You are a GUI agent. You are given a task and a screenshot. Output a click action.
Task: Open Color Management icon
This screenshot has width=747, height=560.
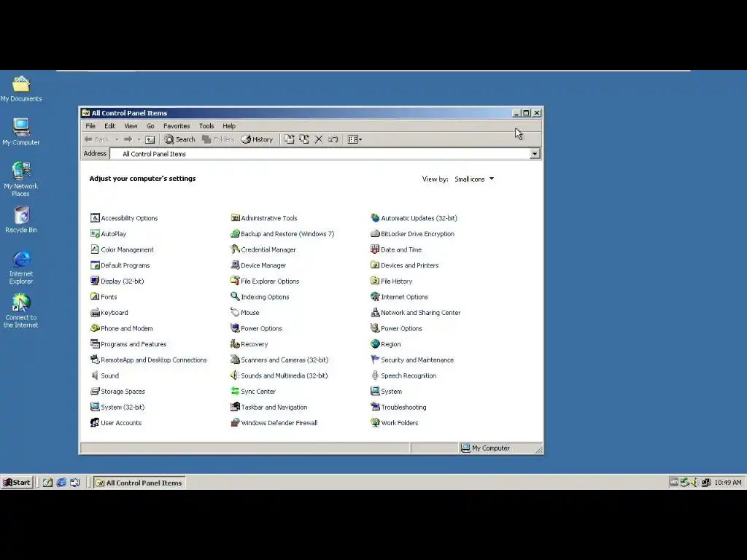[x=95, y=249]
